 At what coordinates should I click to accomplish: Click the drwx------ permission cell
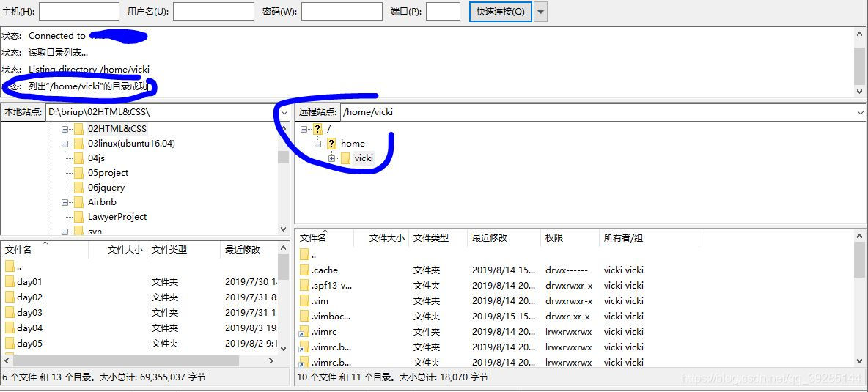[x=566, y=270]
